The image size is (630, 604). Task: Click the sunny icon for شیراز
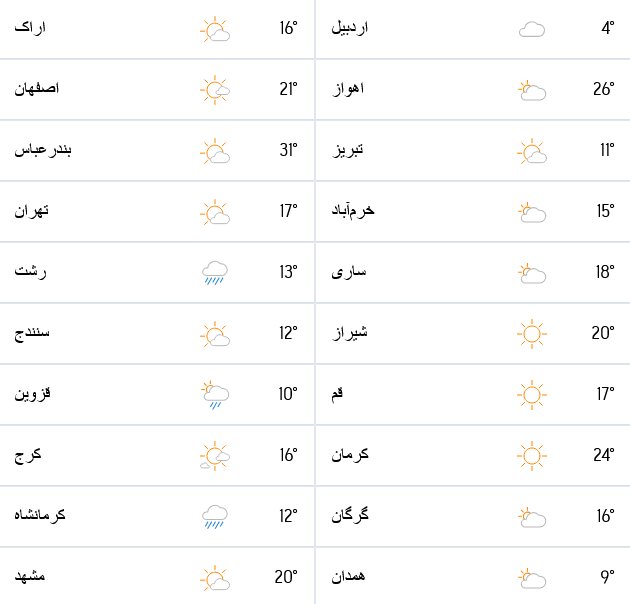tap(531, 333)
